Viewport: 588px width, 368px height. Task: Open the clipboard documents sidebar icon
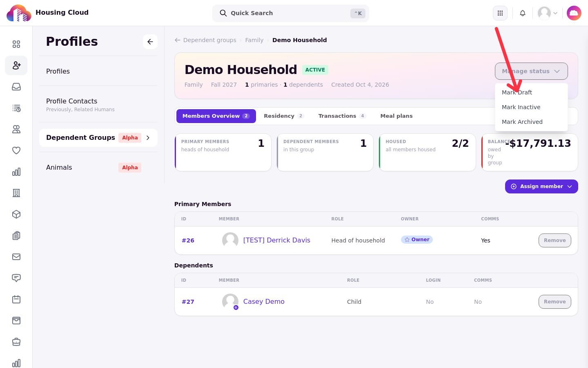coord(16,236)
